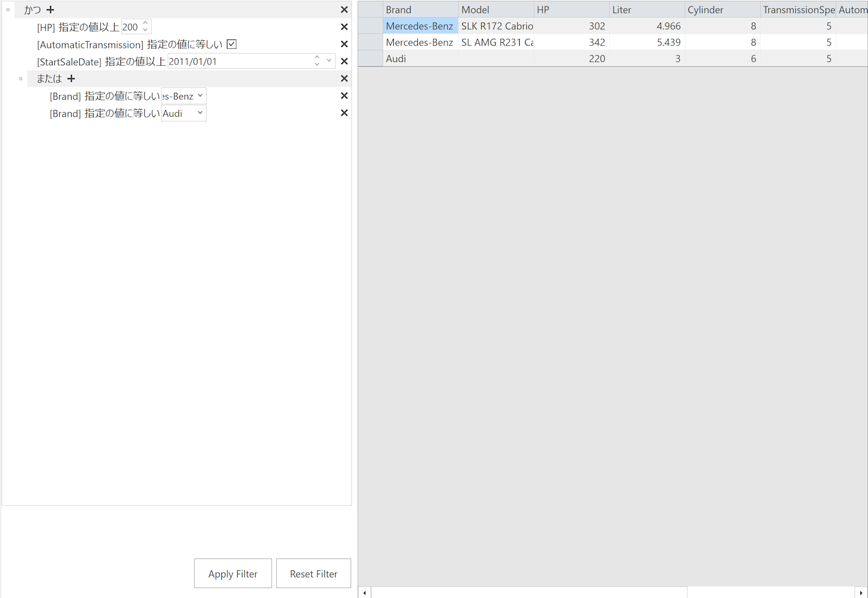This screenshot has height=598, width=868.
Task: Select the Audi row's Brand cell
Action: (420, 59)
